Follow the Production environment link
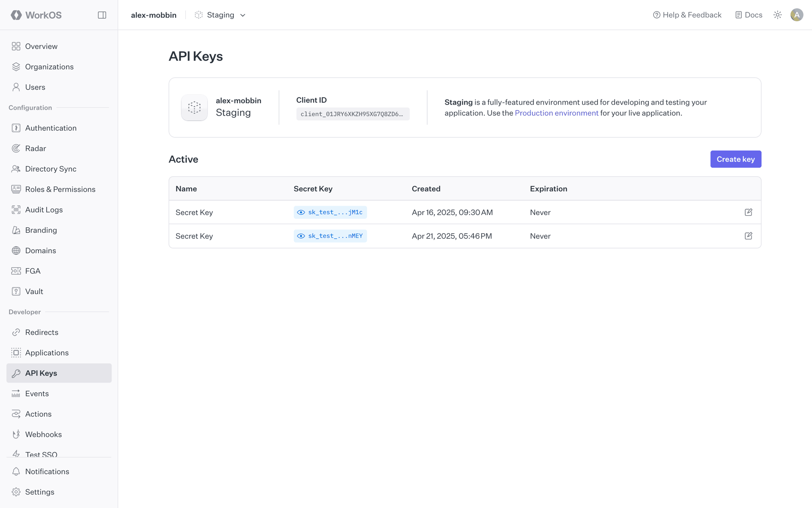Viewport: 812px width, 508px height. (x=557, y=113)
